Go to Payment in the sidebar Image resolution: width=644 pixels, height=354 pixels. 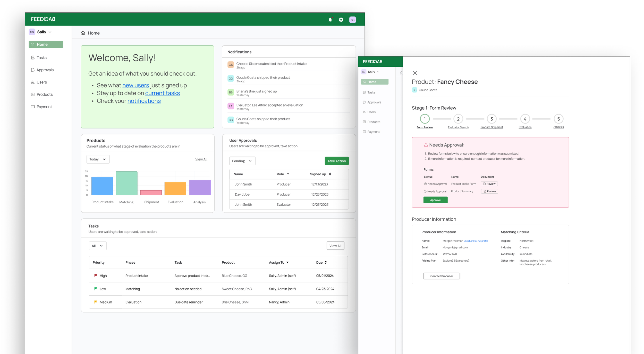click(x=44, y=107)
